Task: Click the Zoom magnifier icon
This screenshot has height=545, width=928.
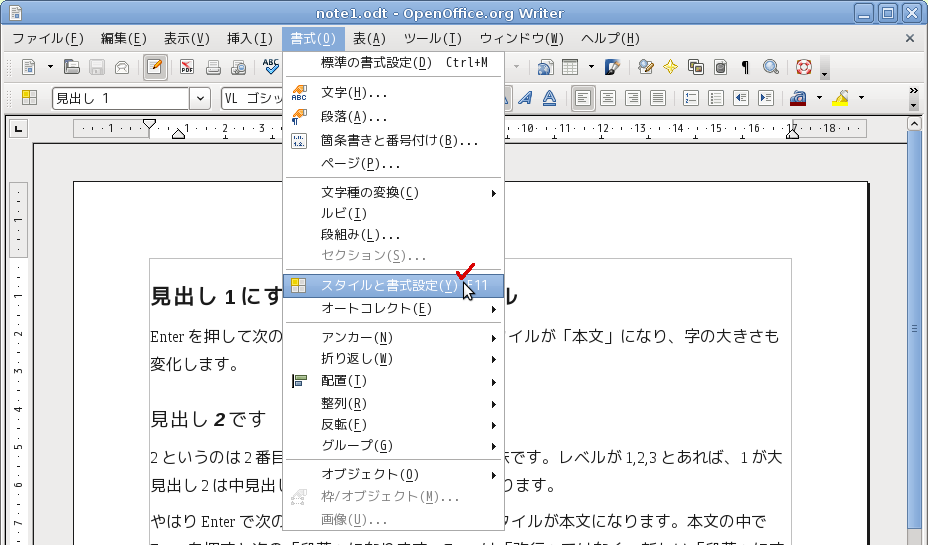Action: [770, 67]
